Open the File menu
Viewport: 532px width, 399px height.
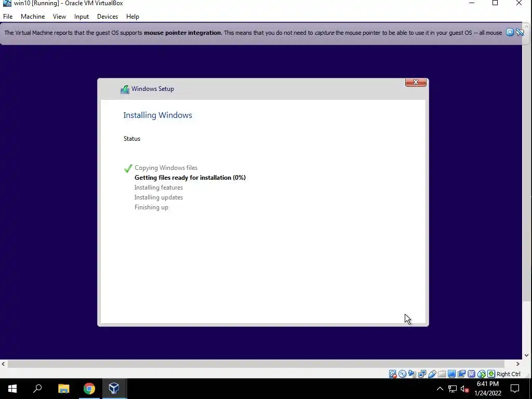click(x=8, y=17)
